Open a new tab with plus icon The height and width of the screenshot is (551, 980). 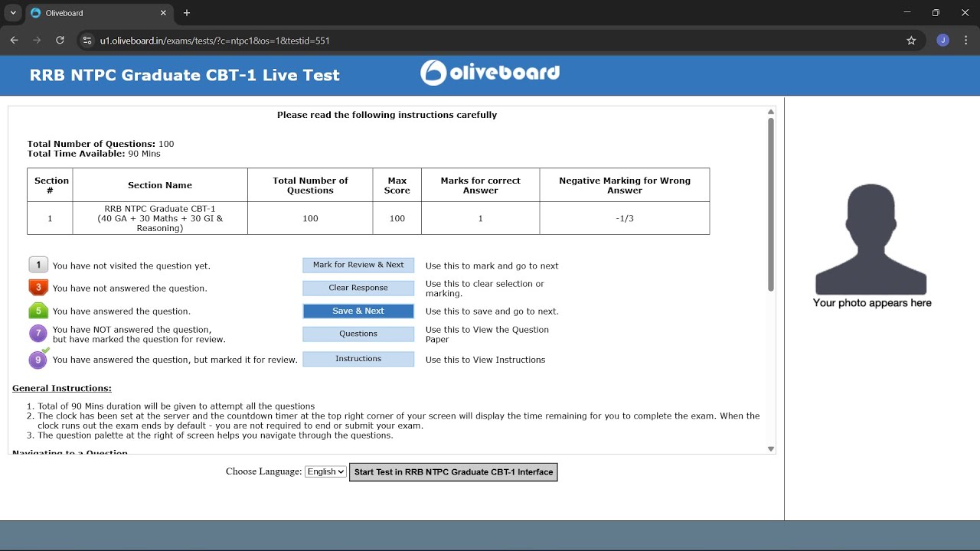pos(187,13)
